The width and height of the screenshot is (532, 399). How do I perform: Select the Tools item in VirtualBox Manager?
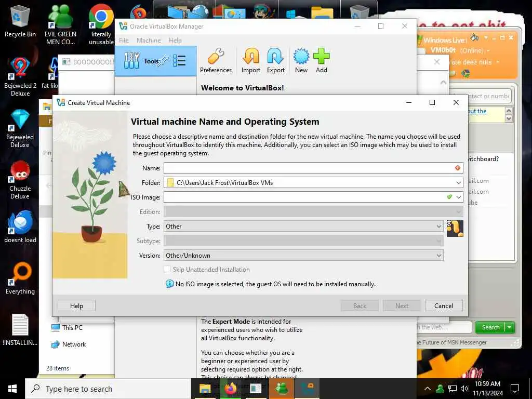pos(156,61)
